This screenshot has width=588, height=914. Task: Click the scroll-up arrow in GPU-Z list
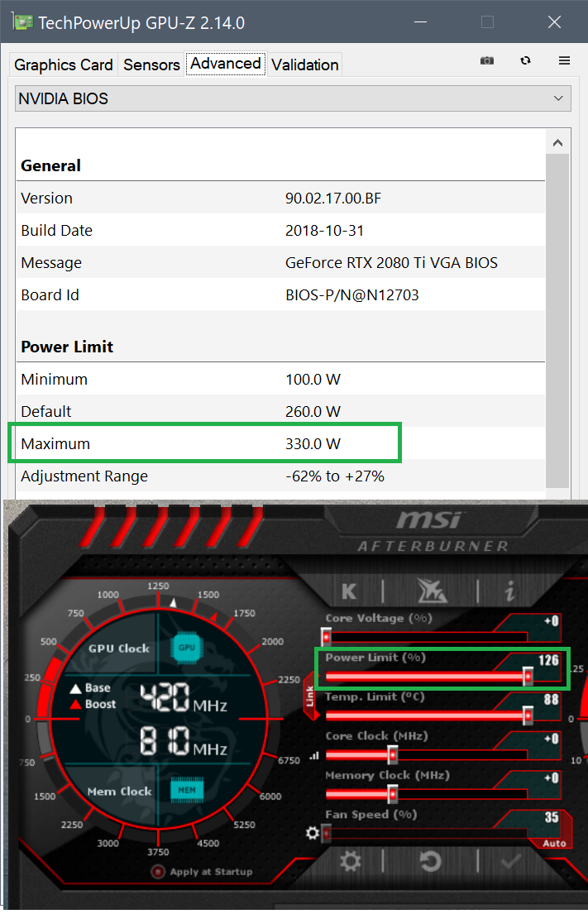pyautogui.click(x=557, y=143)
